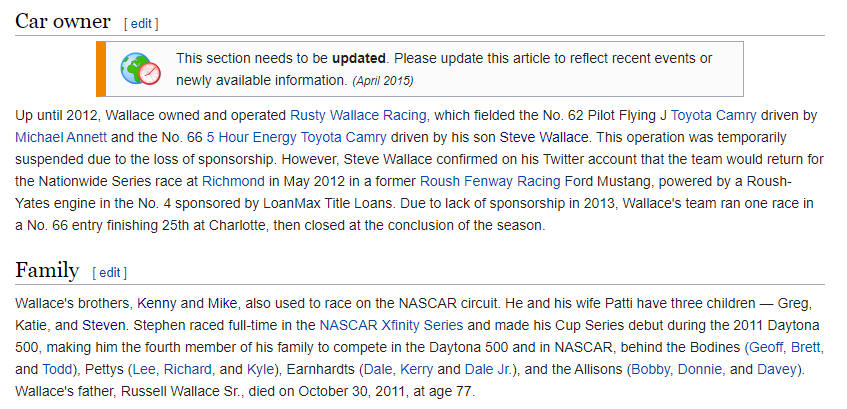The image size is (847, 409).
Task: Open the Michael Annett article
Action: (61, 137)
